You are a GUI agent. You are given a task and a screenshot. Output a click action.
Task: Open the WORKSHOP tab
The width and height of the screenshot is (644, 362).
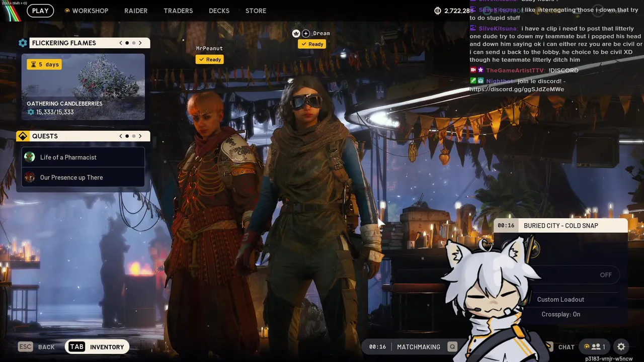[90, 11]
